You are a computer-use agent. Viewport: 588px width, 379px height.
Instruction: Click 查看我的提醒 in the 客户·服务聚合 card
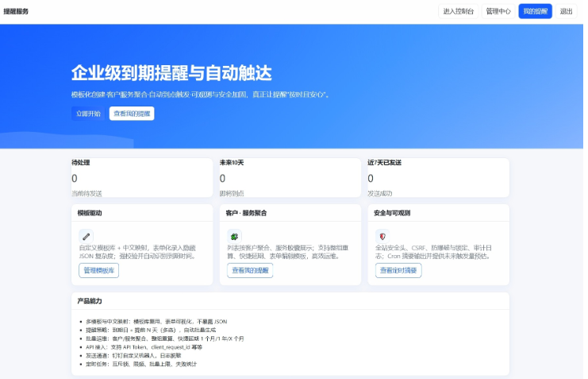pyautogui.click(x=250, y=270)
